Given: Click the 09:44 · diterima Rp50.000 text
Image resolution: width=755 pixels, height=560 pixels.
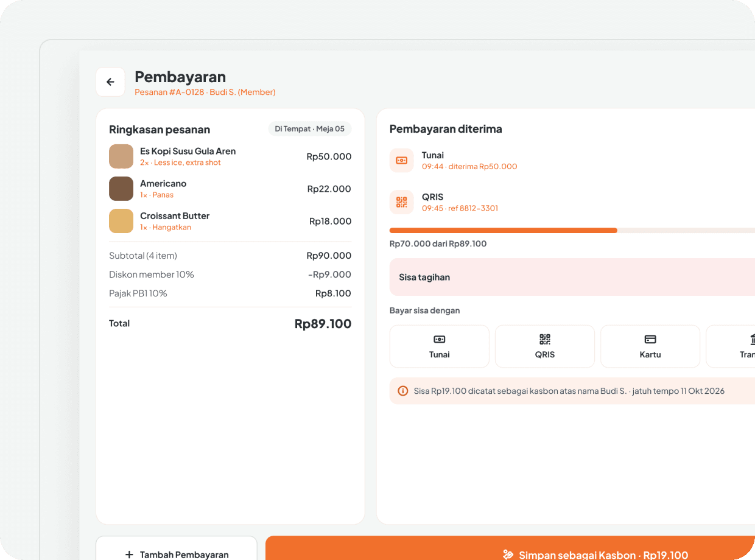Looking at the screenshot, I should pos(469,166).
